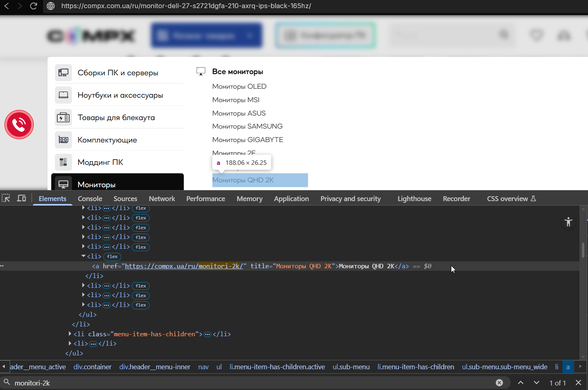Open the row actions dots beside selected node
The height and width of the screenshot is (390, 588).
(x=2, y=266)
